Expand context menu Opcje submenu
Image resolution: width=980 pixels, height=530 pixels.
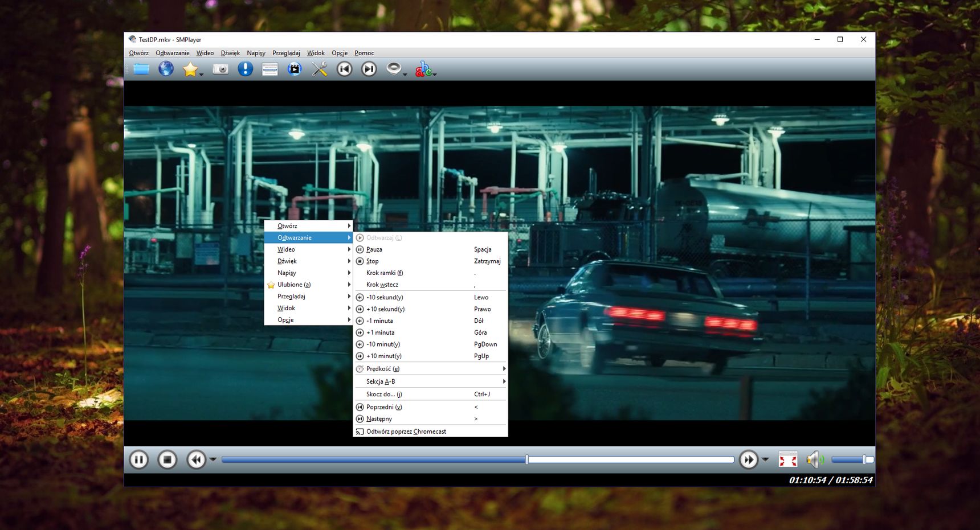click(x=308, y=320)
